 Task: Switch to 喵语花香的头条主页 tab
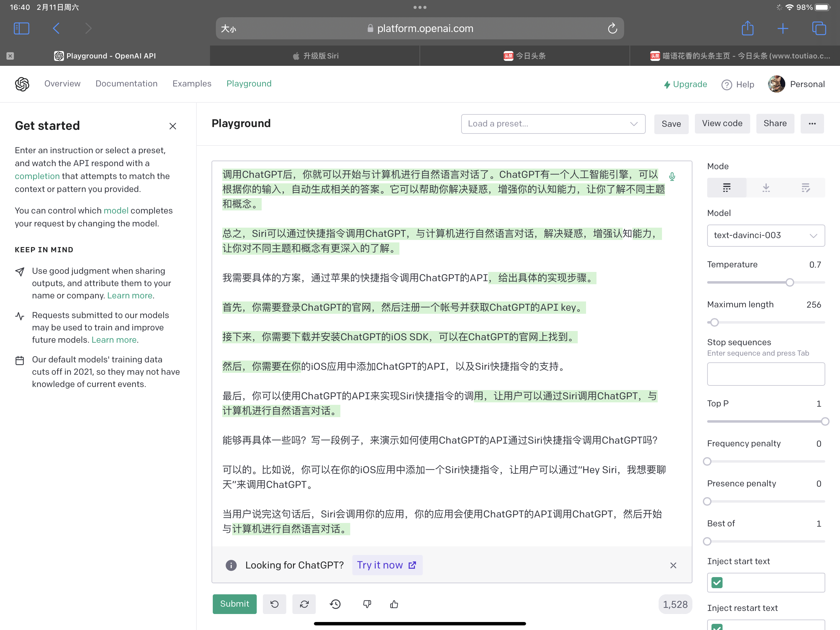point(735,56)
